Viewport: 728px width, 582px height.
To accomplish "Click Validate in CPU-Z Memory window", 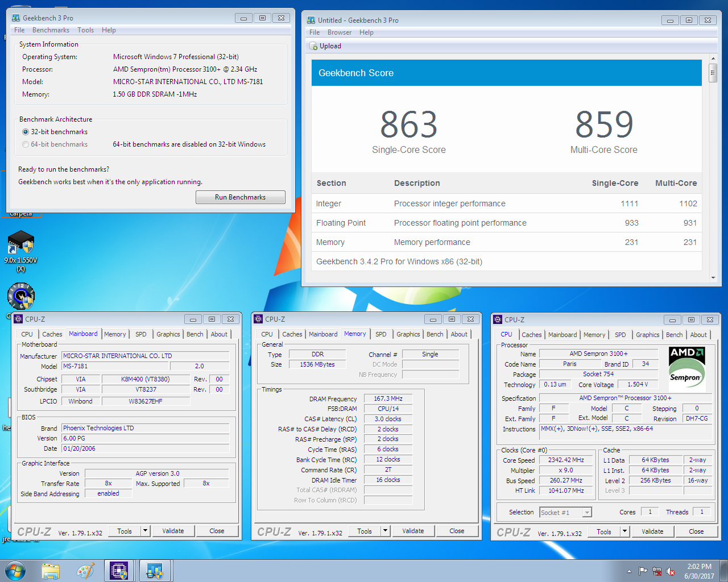I will [413, 531].
